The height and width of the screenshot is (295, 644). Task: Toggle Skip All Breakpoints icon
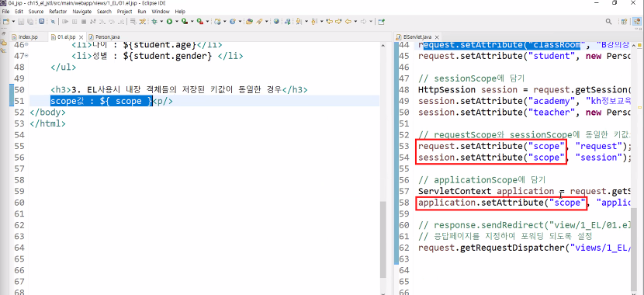click(x=53, y=22)
